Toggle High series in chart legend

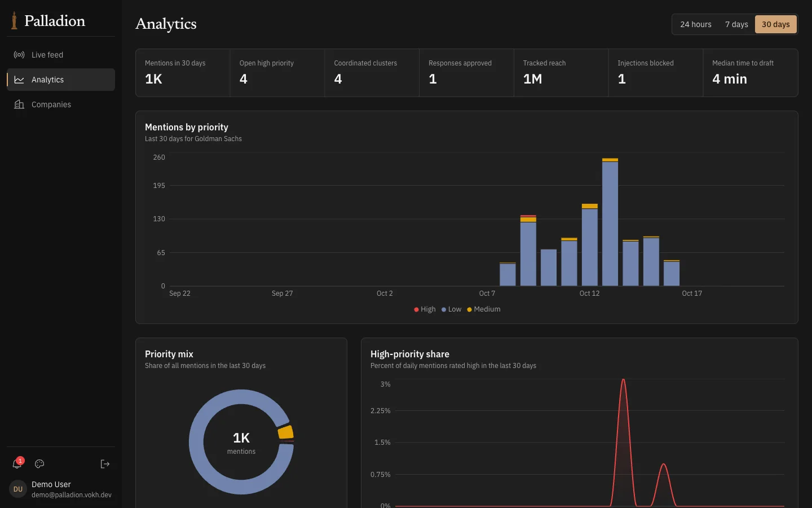coord(425,309)
